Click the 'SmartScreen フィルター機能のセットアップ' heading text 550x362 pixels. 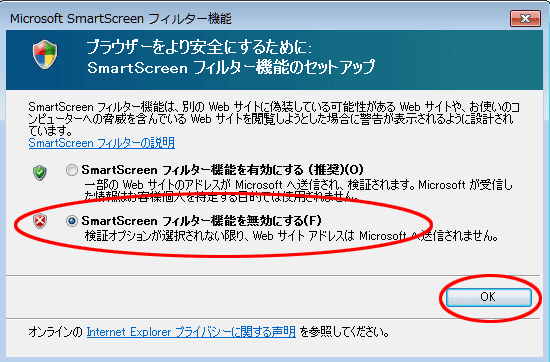[231, 67]
